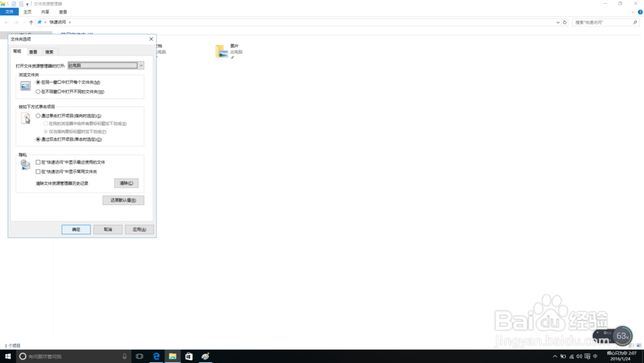644x363 pixels.
Task: Click the battery icon in the system tray
Action: (563, 357)
